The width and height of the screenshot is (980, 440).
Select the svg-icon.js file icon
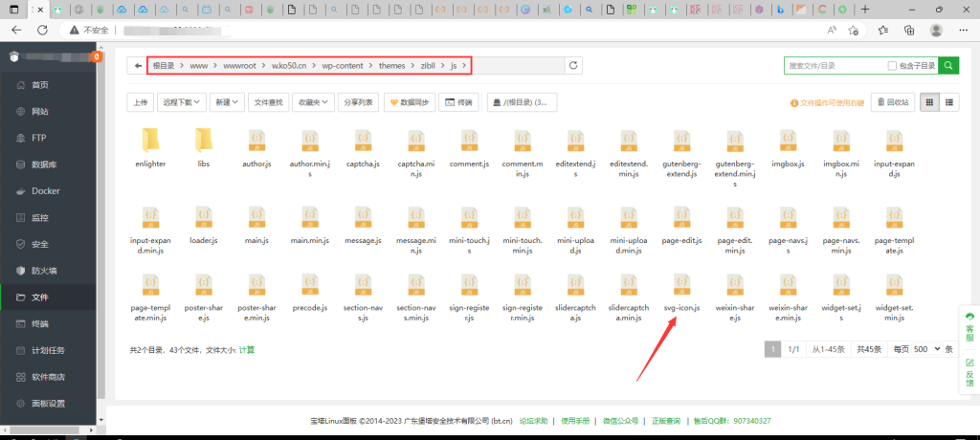pyautogui.click(x=681, y=286)
